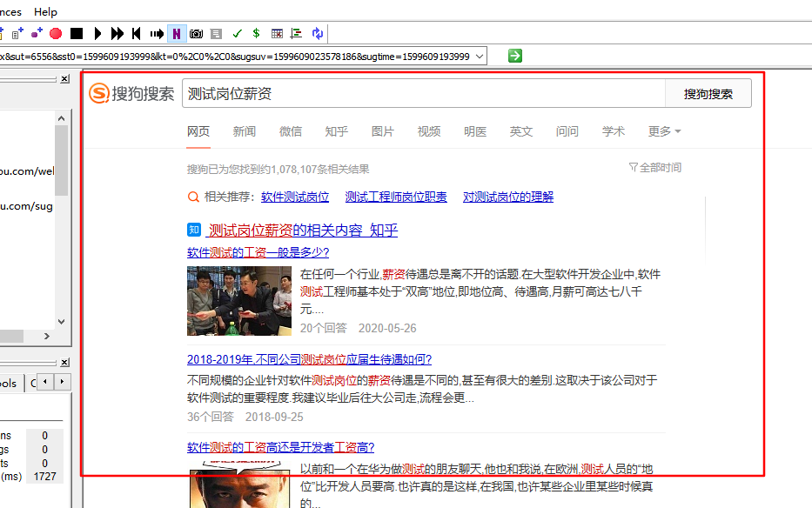812x508 pixels.
Task: Toggle the highlighted purple N button
Action: point(176,33)
